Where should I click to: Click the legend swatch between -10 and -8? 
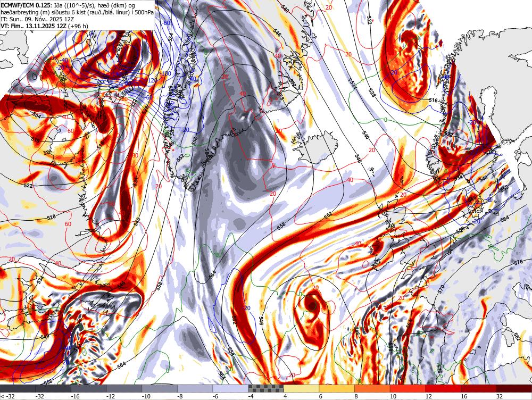point(160,388)
